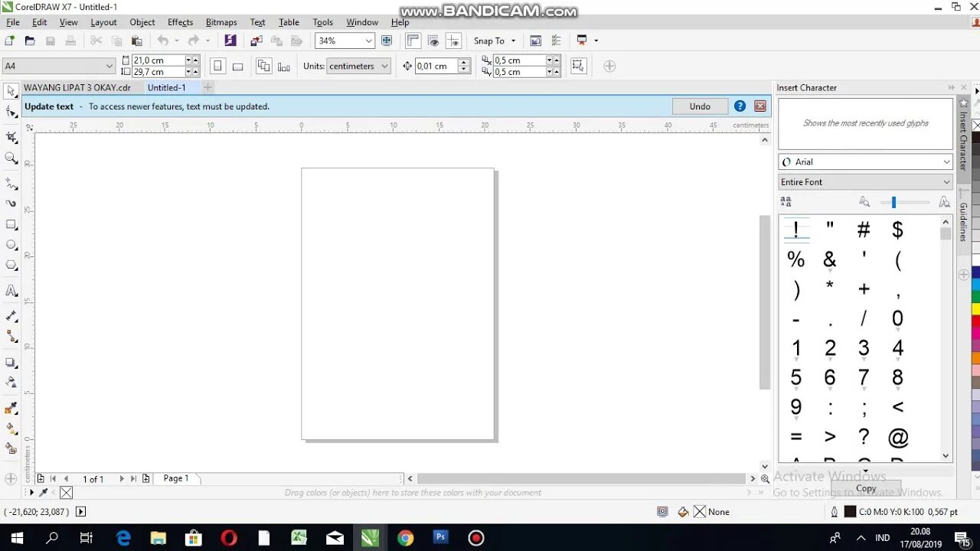Select the Rectangle tool
The height and width of the screenshot is (551, 980).
pyautogui.click(x=11, y=225)
